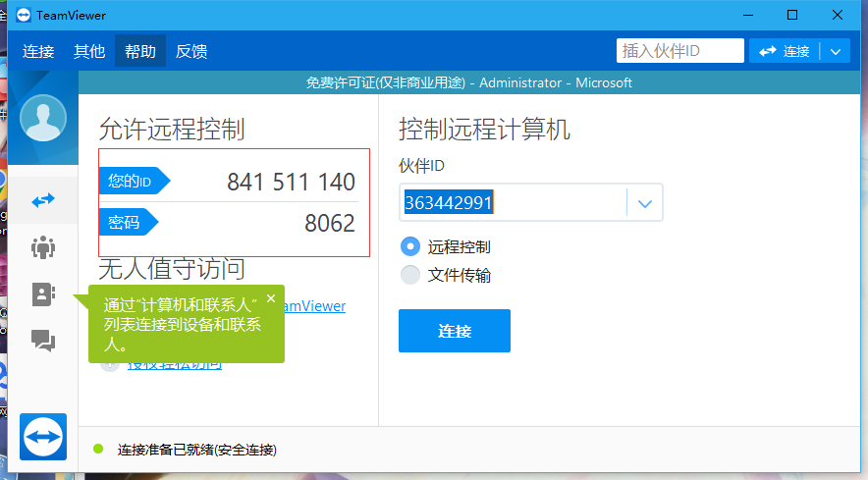Screen dimensions: 868x480
Task: Close the TeamViewer window
Action: [838, 15]
